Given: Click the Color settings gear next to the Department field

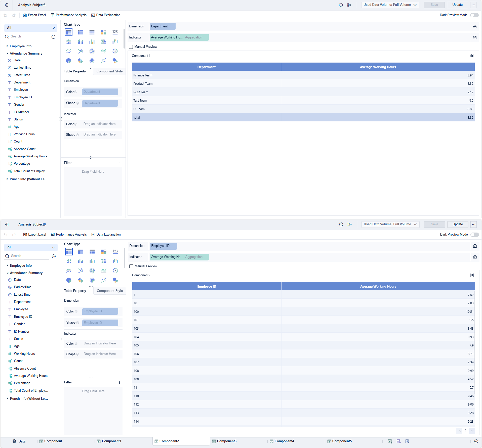Looking at the screenshot, I should 76,92.
